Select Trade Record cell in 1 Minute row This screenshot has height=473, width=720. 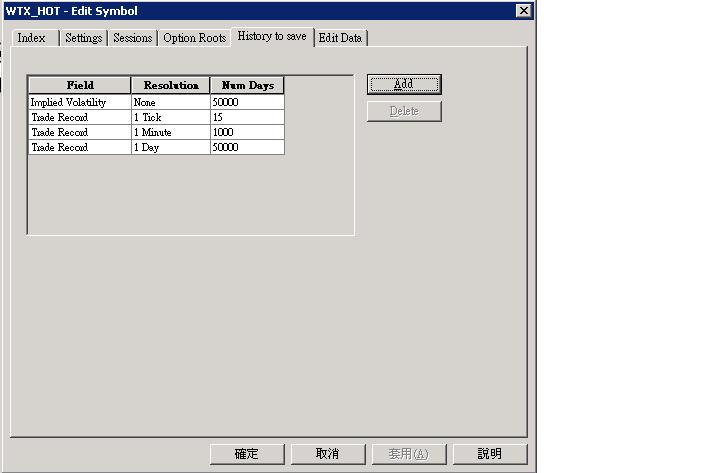(x=80, y=132)
